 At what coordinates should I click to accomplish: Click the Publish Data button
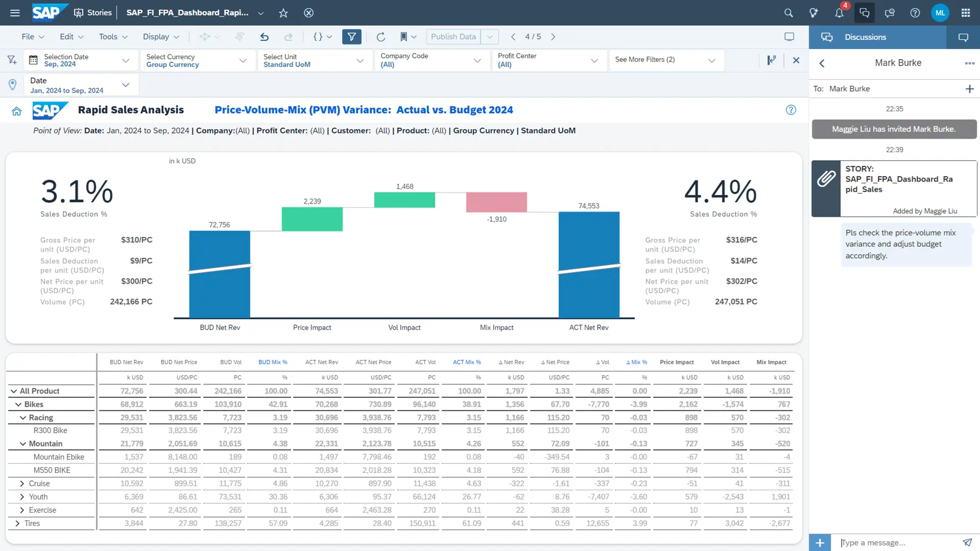[x=453, y=37]
